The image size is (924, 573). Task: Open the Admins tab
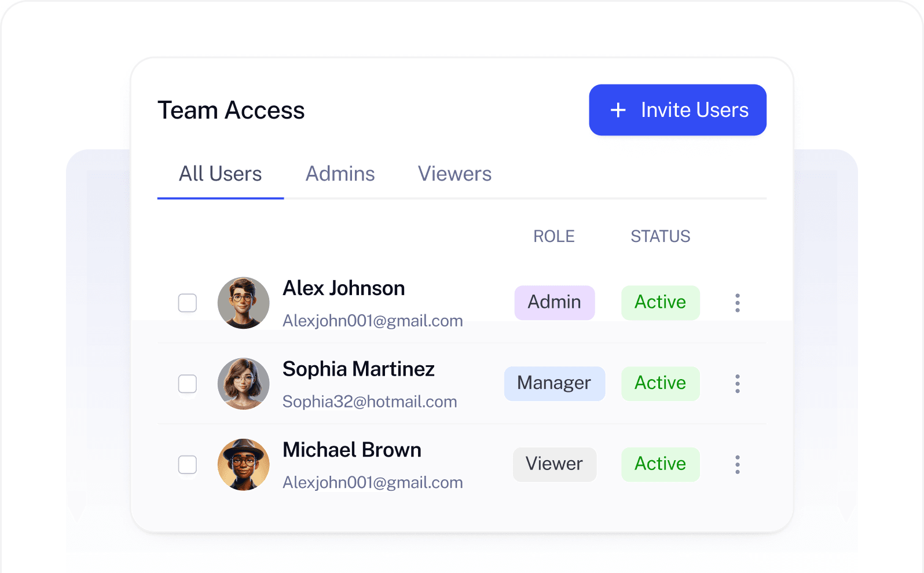(340, 174)
